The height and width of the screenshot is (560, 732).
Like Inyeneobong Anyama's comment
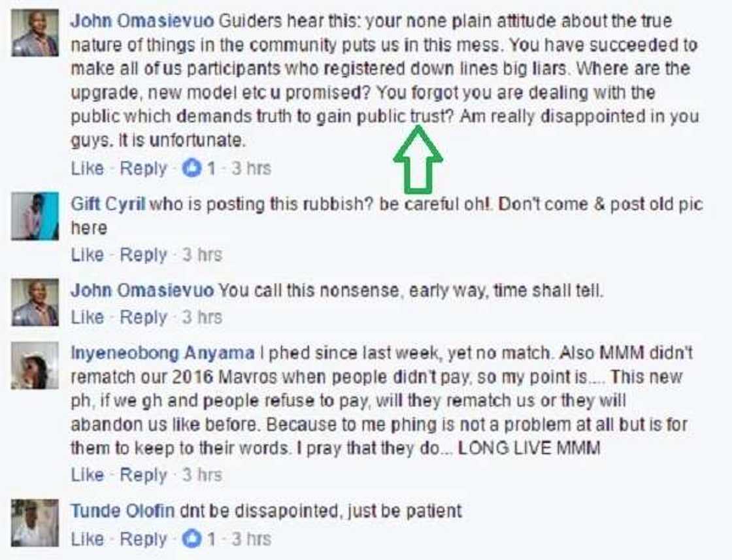(x=87, y=475)
